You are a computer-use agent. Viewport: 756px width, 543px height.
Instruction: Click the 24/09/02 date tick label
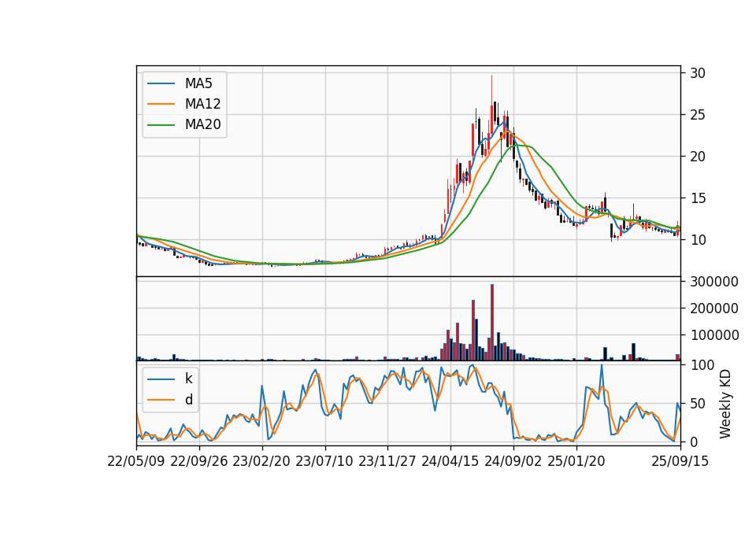point(513,461)
